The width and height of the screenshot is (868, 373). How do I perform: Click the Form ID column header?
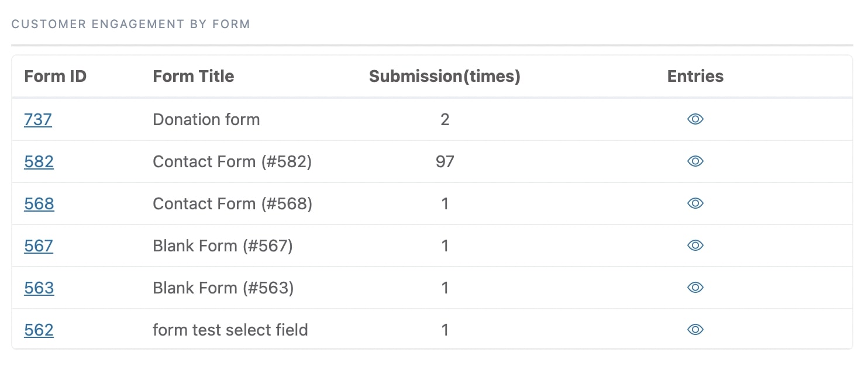[56, 76]
